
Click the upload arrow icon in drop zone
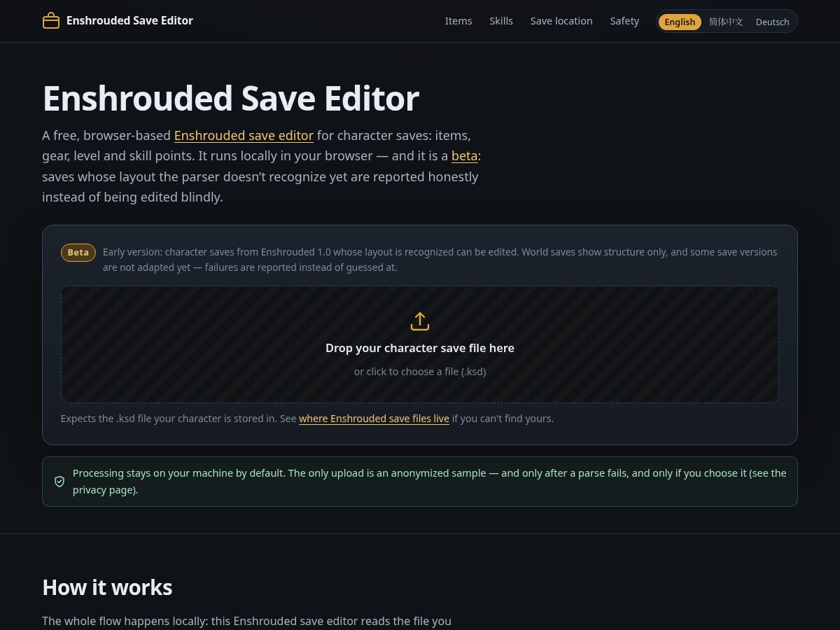[420, 321]
